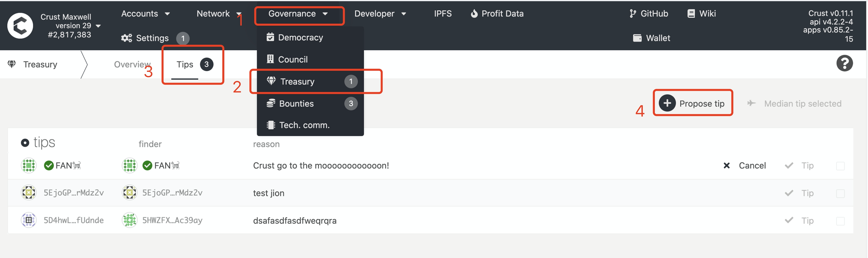The image size is (868, 258).
Task: Click the Democracy calendar icon
Action: point(270,37)
